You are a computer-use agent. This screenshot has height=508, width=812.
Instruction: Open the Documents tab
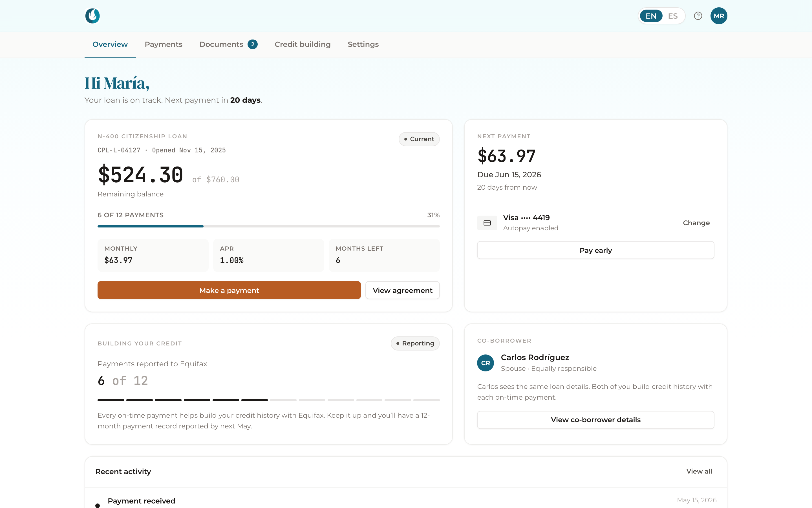(x=228, y=44)
